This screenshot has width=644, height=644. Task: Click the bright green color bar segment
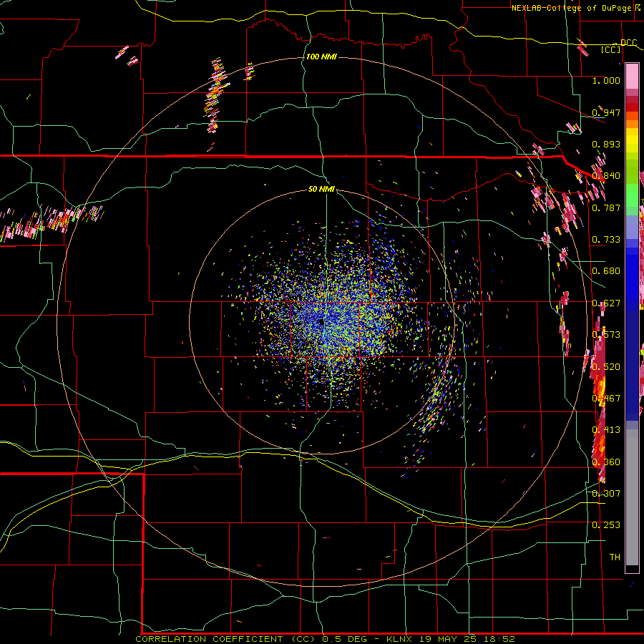click(x=632, y=195)
